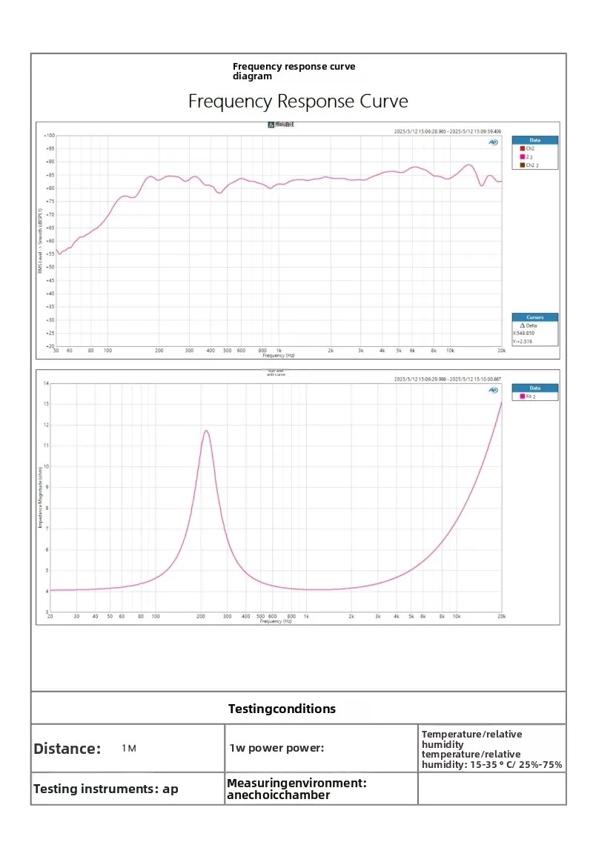
Task: Click the 'Frequency (Hz)' axis label of top graph
Action: pyautogui.click(x=279, y=355)
